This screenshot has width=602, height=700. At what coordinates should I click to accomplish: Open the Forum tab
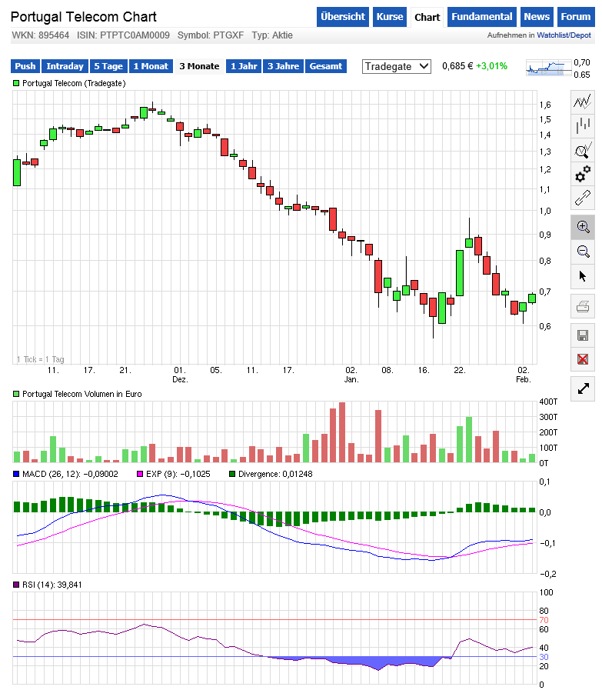(576, 17)
